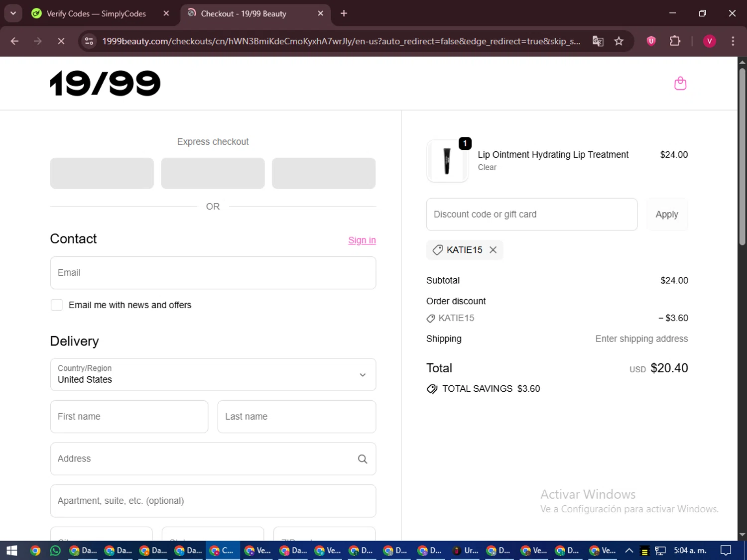747x560 pixels.
Task: Open the Windows Start menu
Action: click(11, 551)
